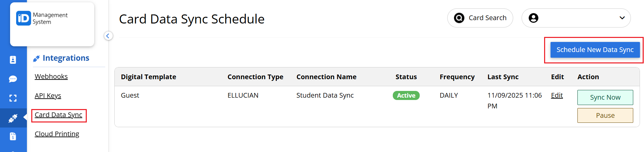This screenshot has height=152, width=644.
Task: Select the Integrations plug icon in sidebar
Action: 13,118
